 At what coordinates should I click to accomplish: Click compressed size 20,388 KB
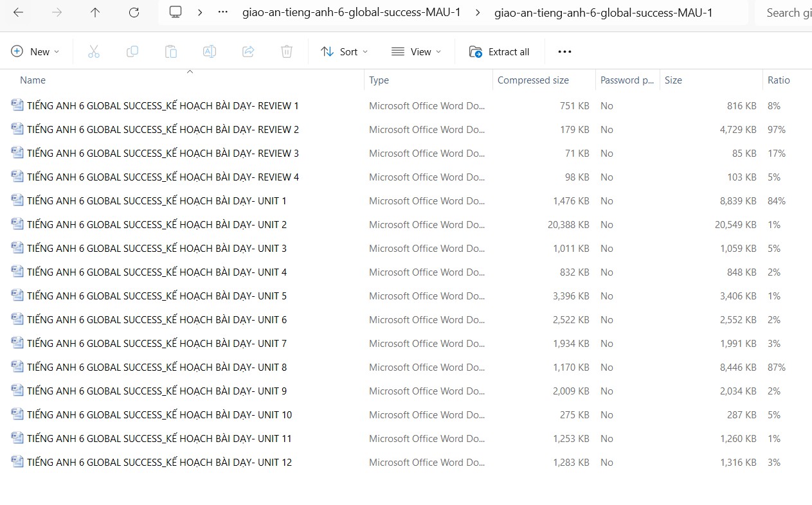tap(568, 224)
